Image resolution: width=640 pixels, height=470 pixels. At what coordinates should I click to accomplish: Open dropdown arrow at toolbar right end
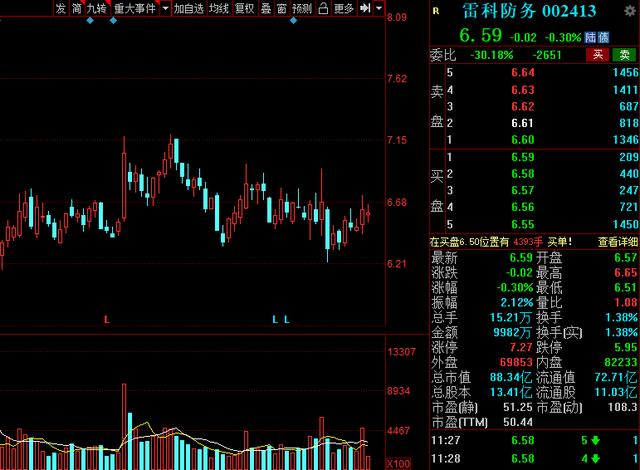[379, 8]
